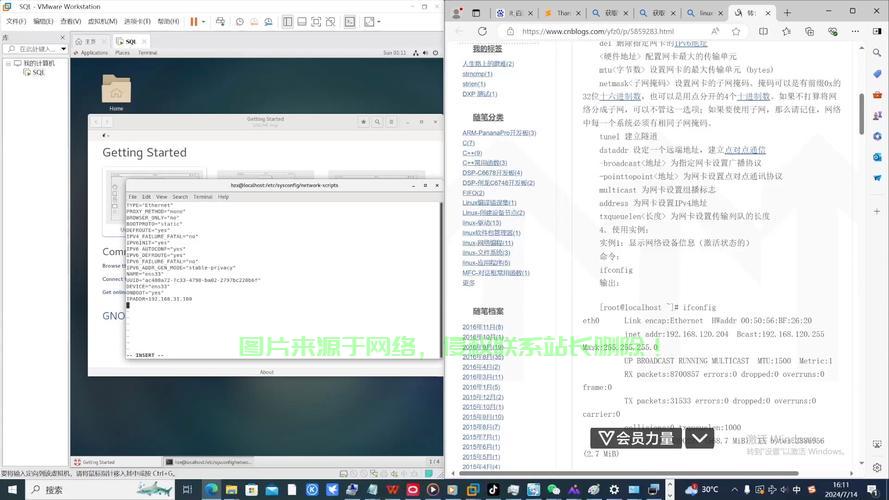Image resolution: width=889 pixels, height=500 pixels.
Task: Open the 编辑(E) menu in VMware
Action: coord(43,22)
